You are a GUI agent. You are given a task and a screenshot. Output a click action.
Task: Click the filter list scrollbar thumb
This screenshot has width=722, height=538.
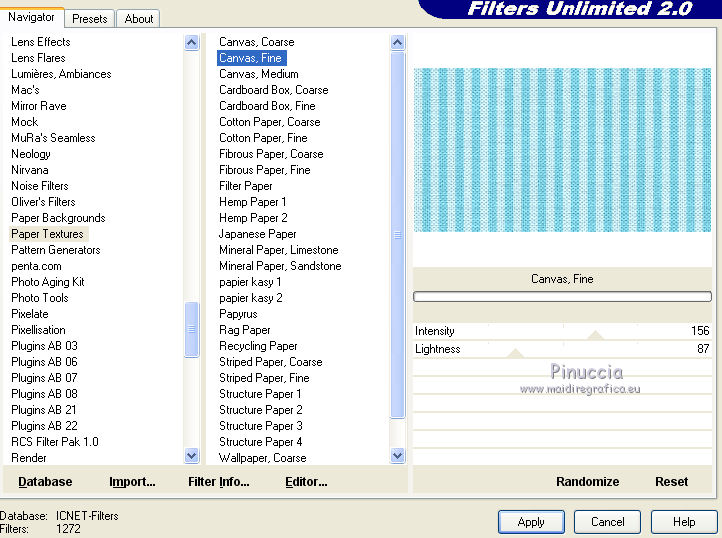click(x=397, y=235)
